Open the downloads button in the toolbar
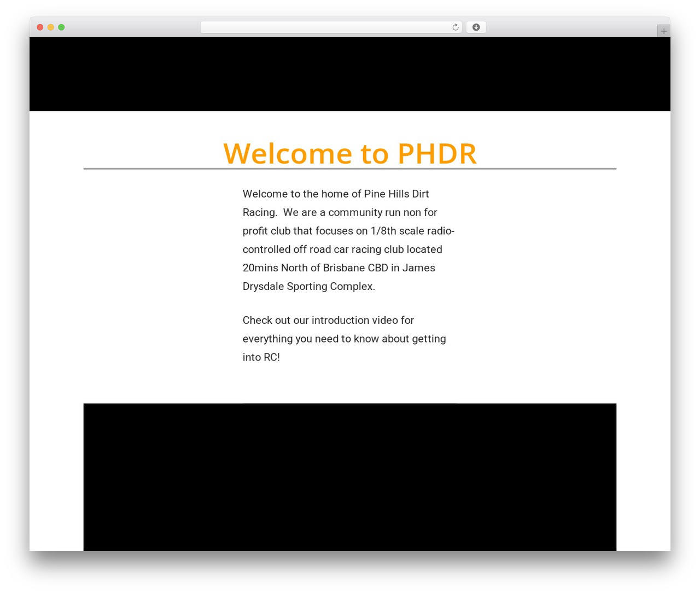This screenshot has height=593, width=700. coord(476,27)
